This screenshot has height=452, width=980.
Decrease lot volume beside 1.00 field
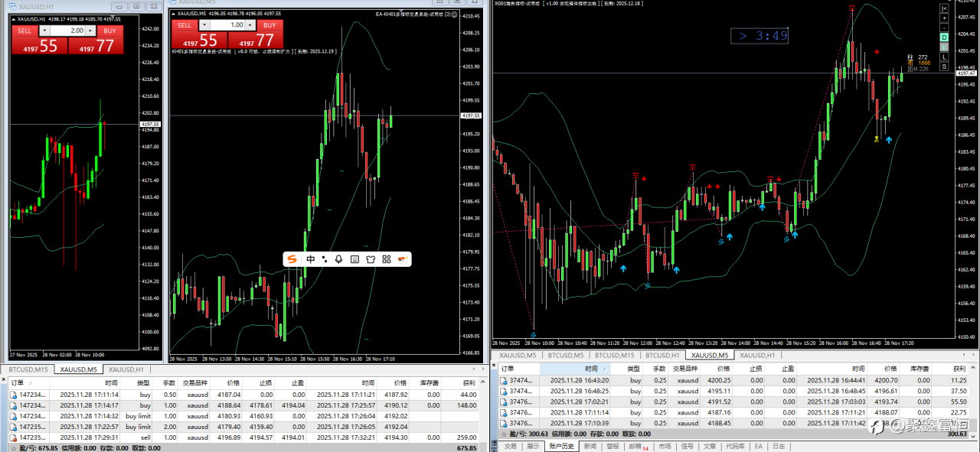click(x=204, y=25)
